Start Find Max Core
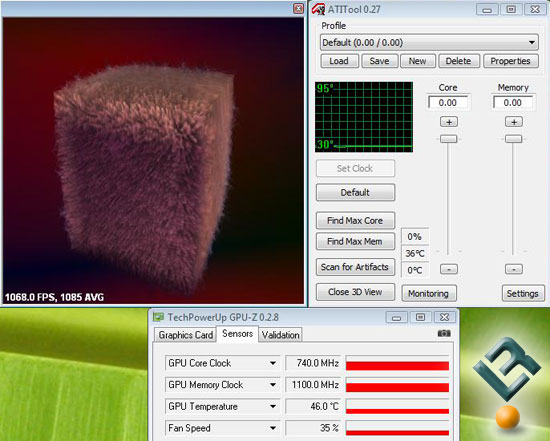The width and height of the screenshot is (550, 441). [x=355, y=221]
